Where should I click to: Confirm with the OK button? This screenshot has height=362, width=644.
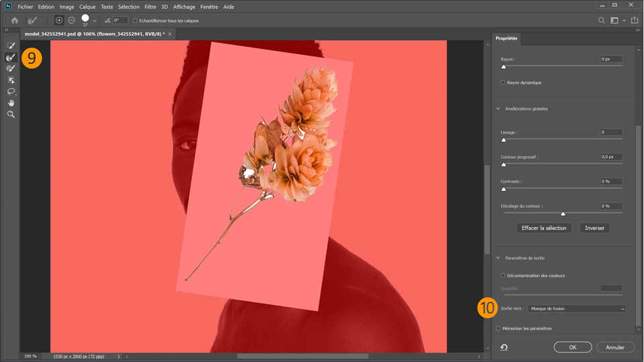point(572,347)
